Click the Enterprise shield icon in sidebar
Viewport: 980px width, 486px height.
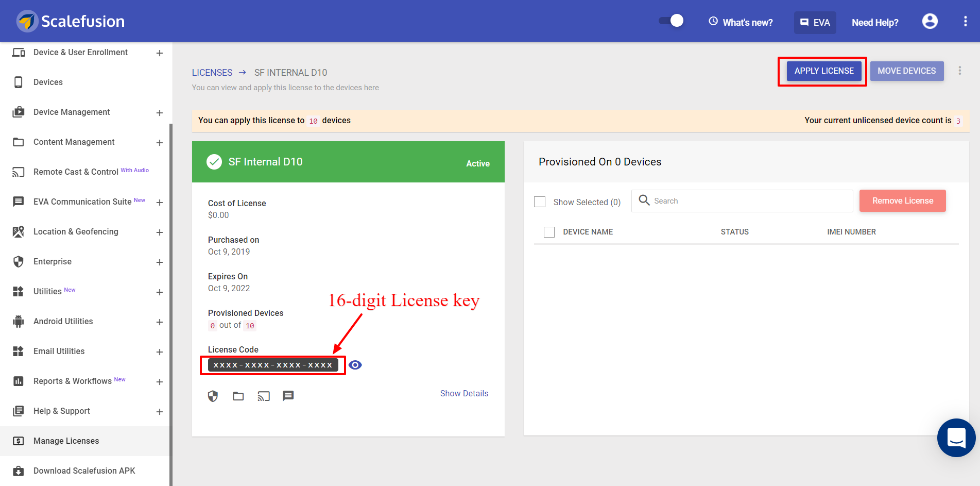click(x=19, y=261)
